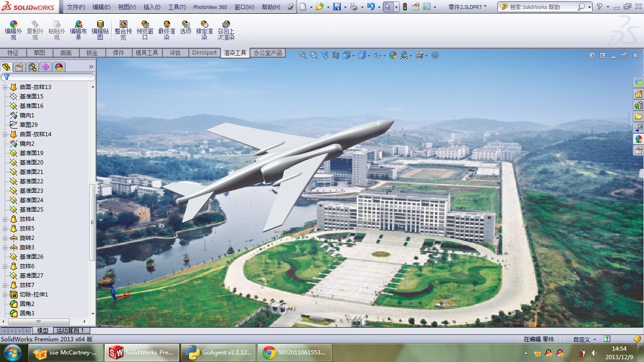Click 自定义 in the status bar
644x362 pixels.
click(x=582, y=339)
